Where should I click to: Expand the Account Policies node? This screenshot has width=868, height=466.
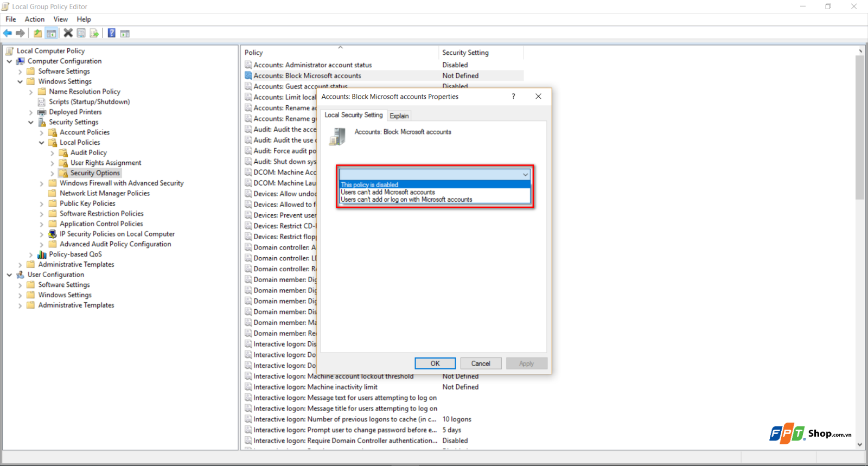[x=42, y=132]
